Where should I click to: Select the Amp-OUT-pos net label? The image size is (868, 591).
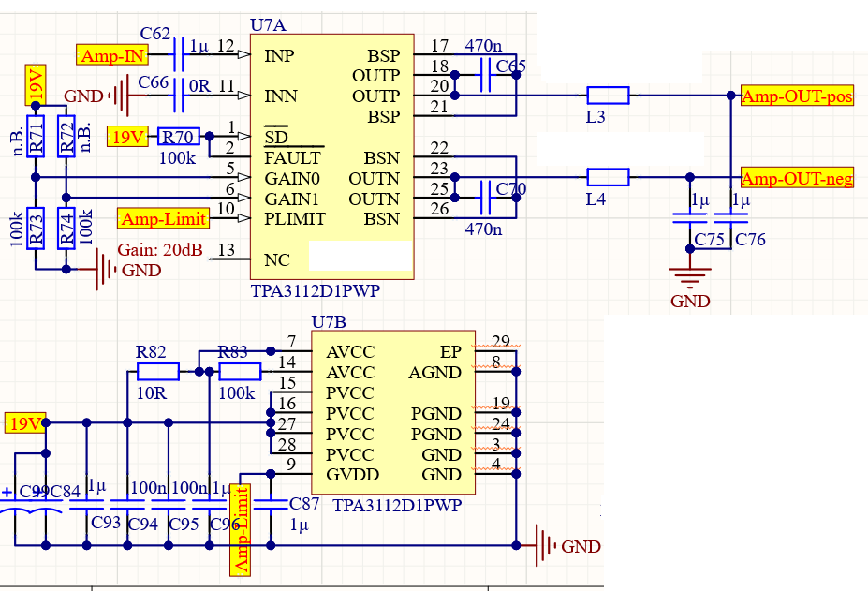[x=797, y=96]
